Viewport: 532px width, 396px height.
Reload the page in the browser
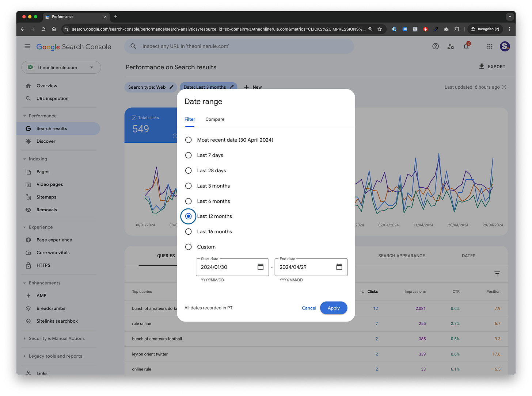43,29
